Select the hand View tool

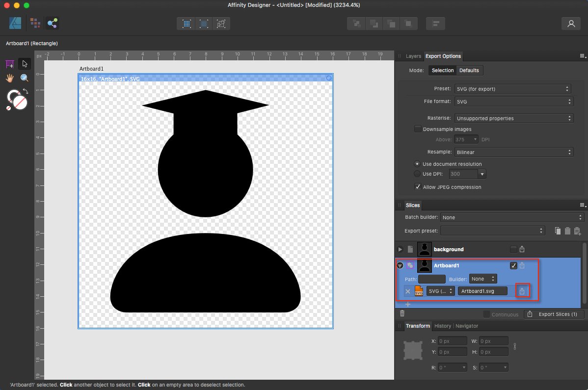(10, 78)
